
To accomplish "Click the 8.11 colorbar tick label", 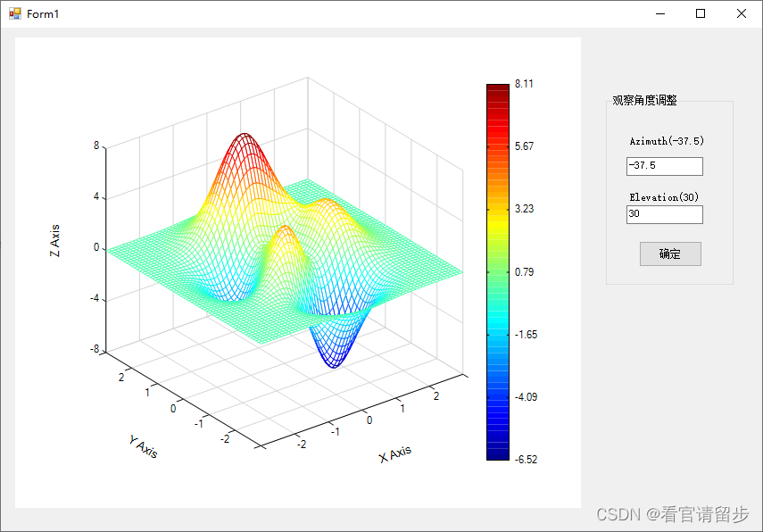I will point(525,83).
